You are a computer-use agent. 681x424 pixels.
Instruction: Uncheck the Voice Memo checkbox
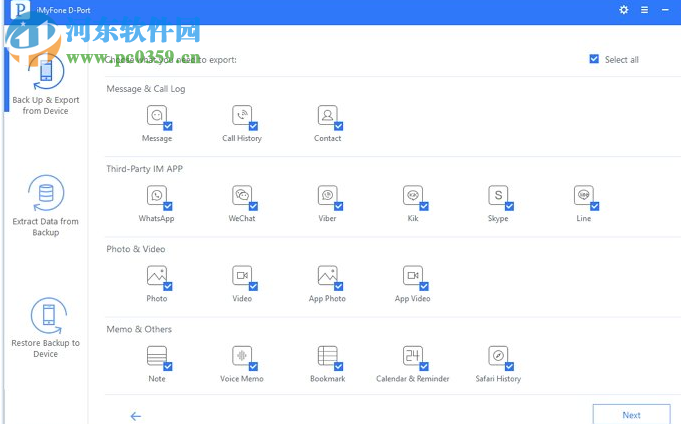point(254,367)
